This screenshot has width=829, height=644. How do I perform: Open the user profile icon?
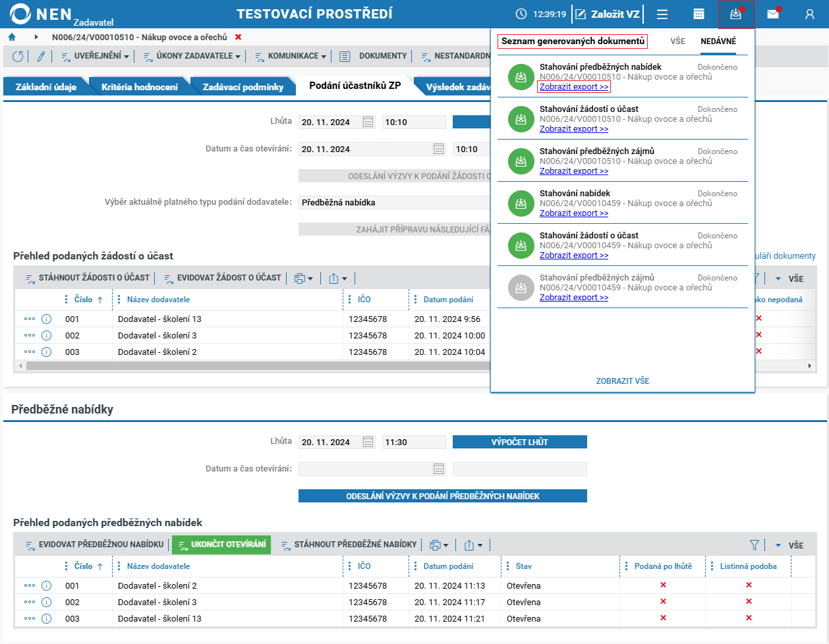coord(810,14)
